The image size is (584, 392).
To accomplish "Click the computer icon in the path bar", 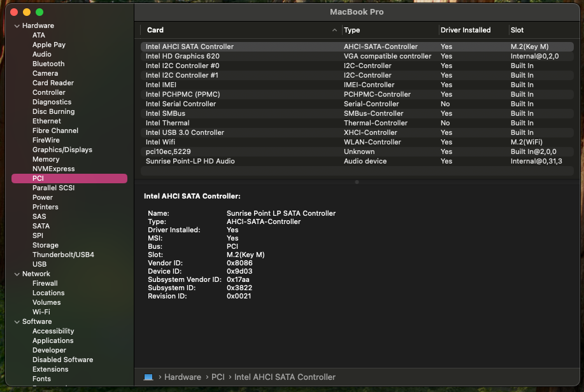I will (x=148, y=377).
